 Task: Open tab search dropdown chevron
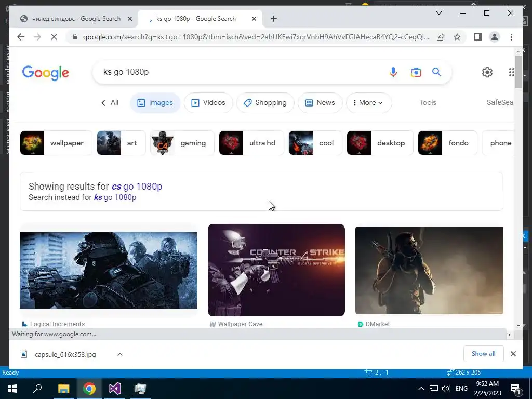tap(438, 13)
